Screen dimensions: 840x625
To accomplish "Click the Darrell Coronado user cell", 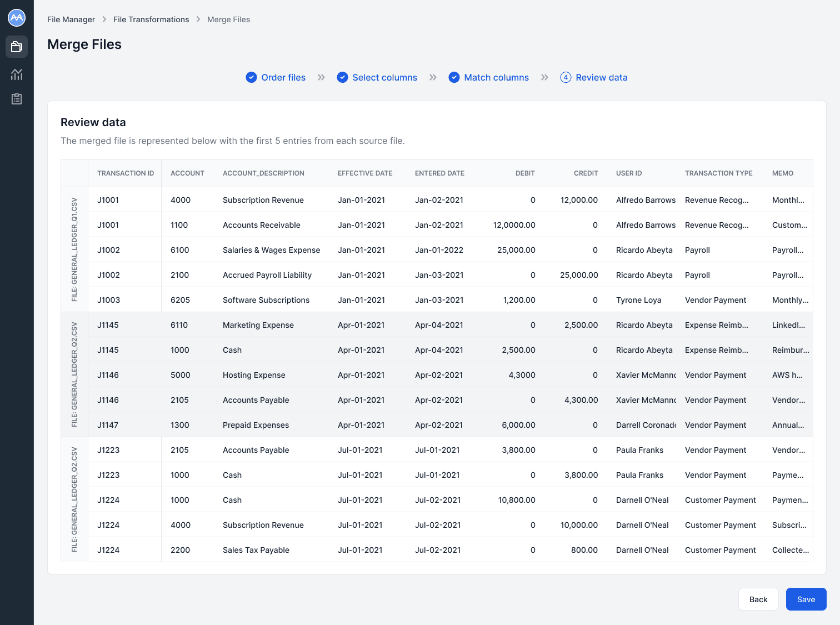I will (646, 425).
